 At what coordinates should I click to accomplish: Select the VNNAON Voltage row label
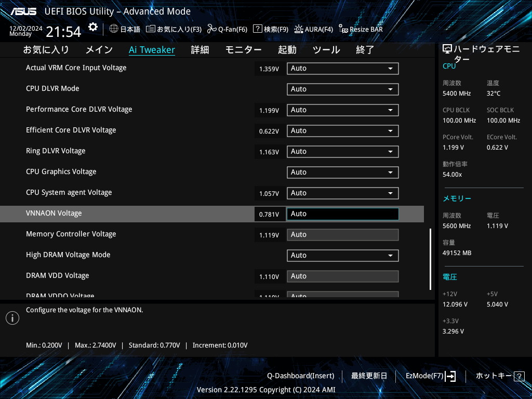pyautogui.click(x=54, y=214)
